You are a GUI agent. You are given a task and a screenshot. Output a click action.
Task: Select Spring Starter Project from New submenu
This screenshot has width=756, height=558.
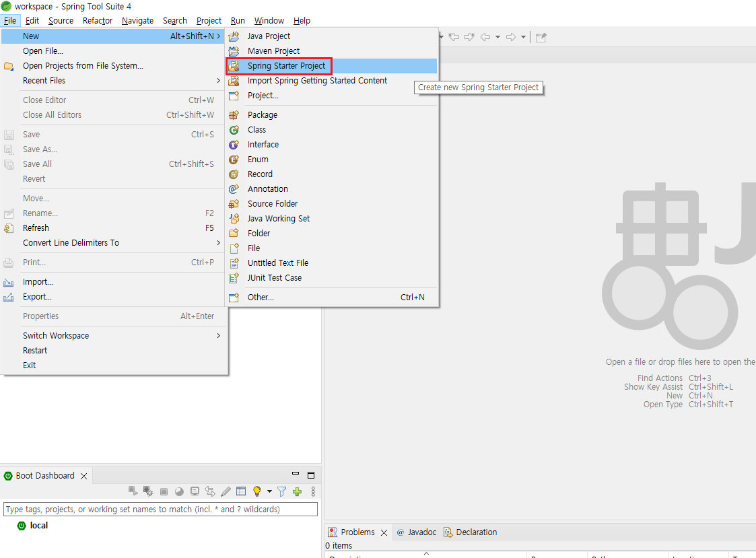pyautogui.click(x=286, y=65)
